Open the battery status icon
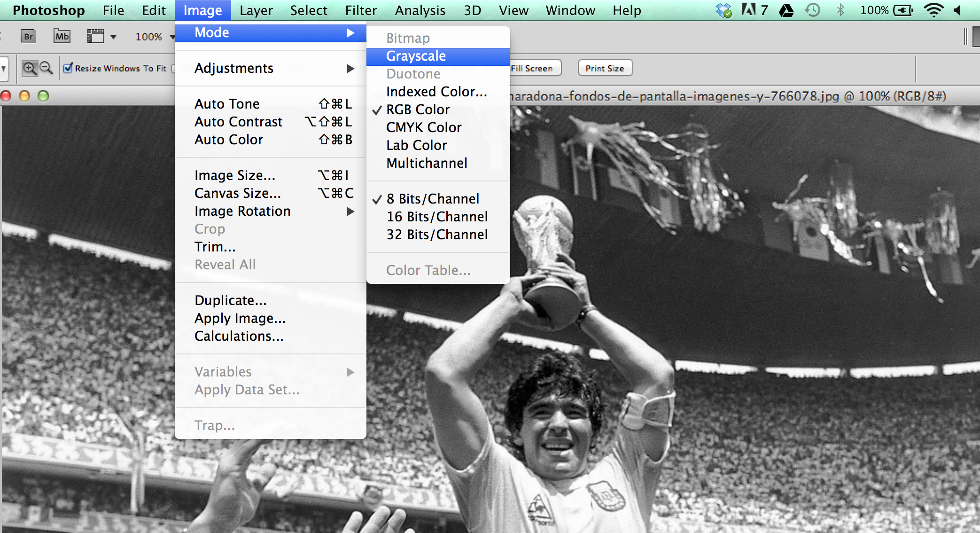This screenshot has height=533, width=980. pyautogui.click(x=903, y=10)
